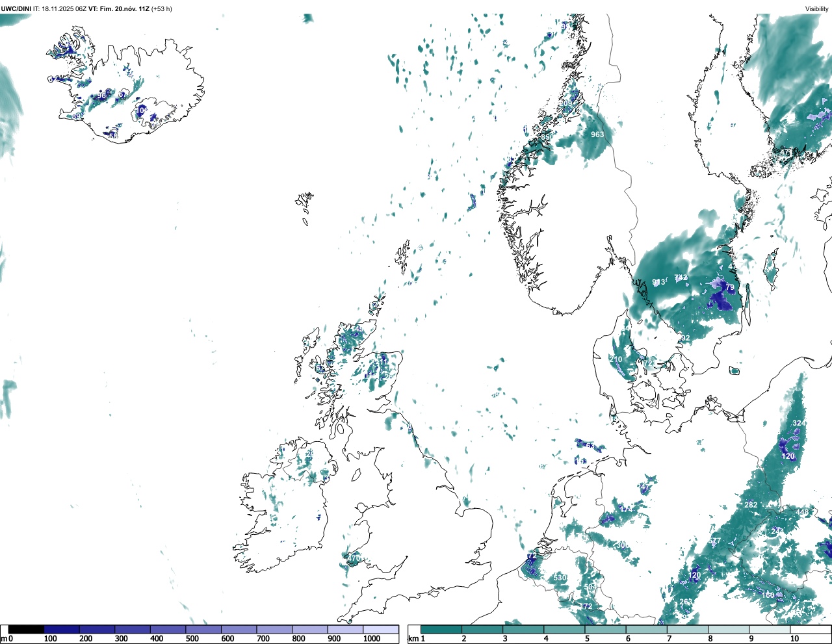Click the '324' value label over Poland
The height and width of the screenshot is (644, 832).
pos(799,423)
